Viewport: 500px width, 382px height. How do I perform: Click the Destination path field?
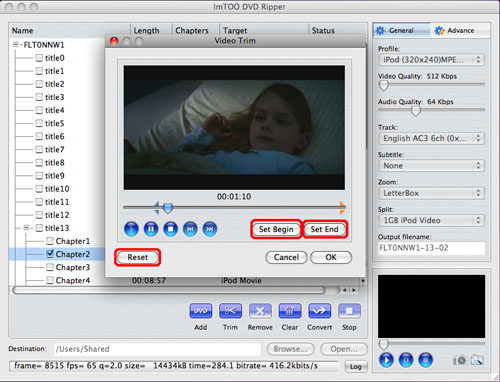point(157,349)
